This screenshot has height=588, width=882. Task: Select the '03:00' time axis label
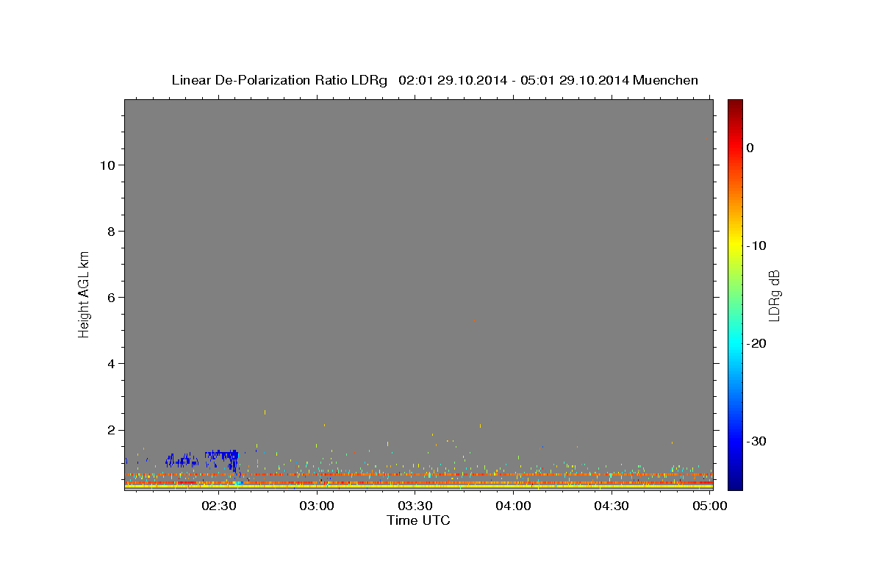317,506
